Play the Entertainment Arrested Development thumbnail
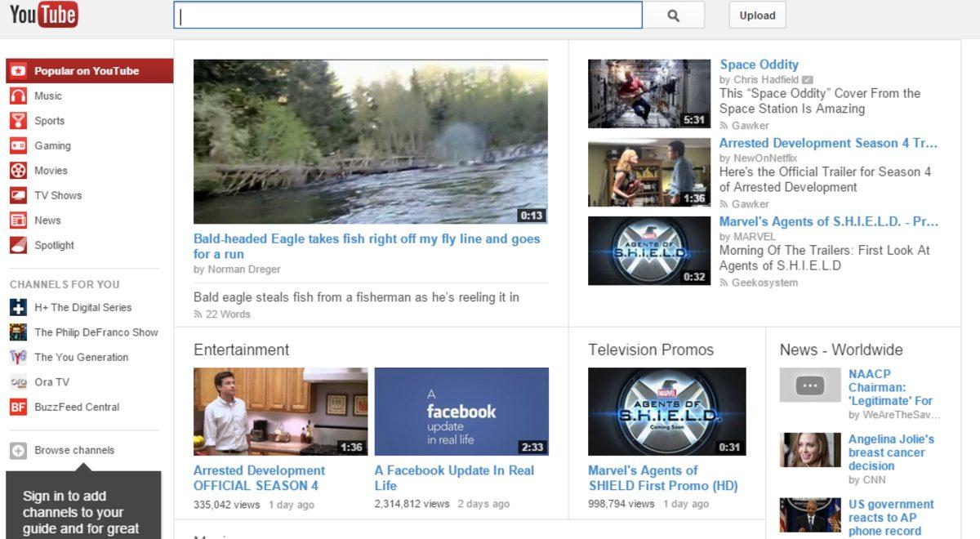This screenshot has width=980, height=539. tap(280, 412)
